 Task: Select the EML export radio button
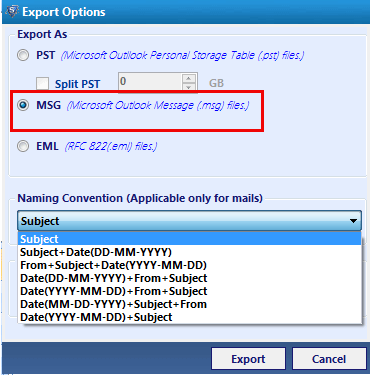pyautogui.click(x=23, y=146)
